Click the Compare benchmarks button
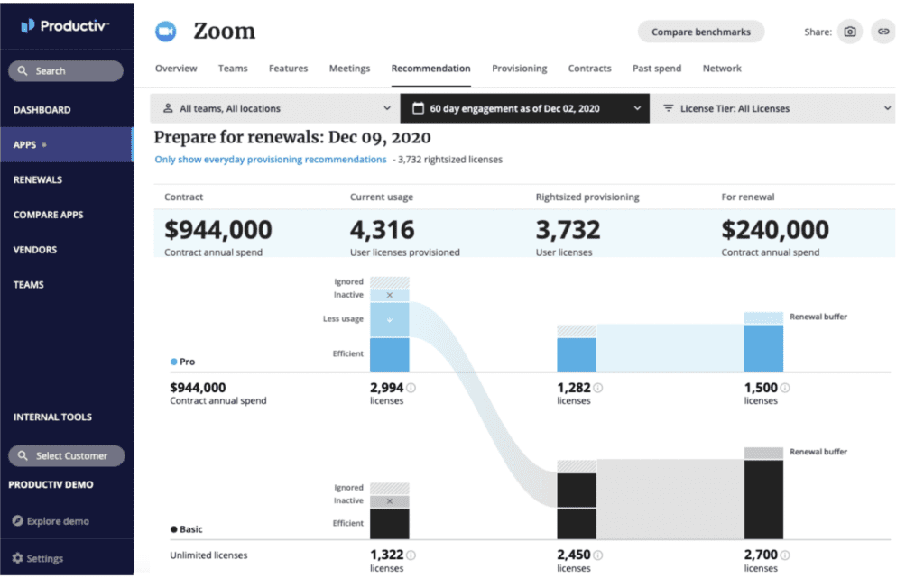Screen dimensions: 924x578 click(x=701, y=32)
